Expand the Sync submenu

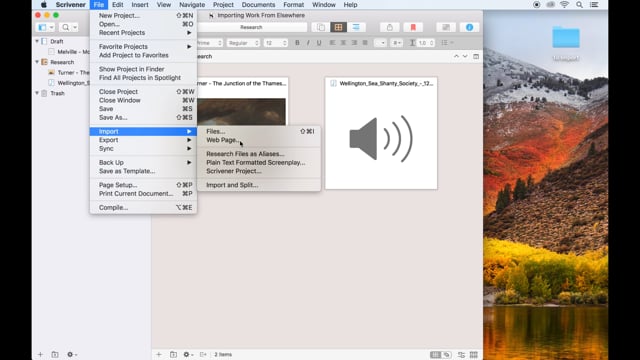[143, 149]
